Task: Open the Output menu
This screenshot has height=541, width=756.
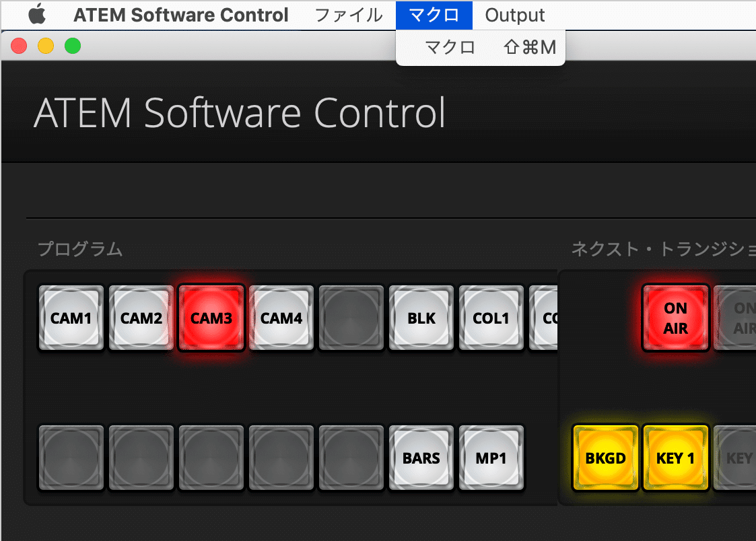Action: (514, 15)
